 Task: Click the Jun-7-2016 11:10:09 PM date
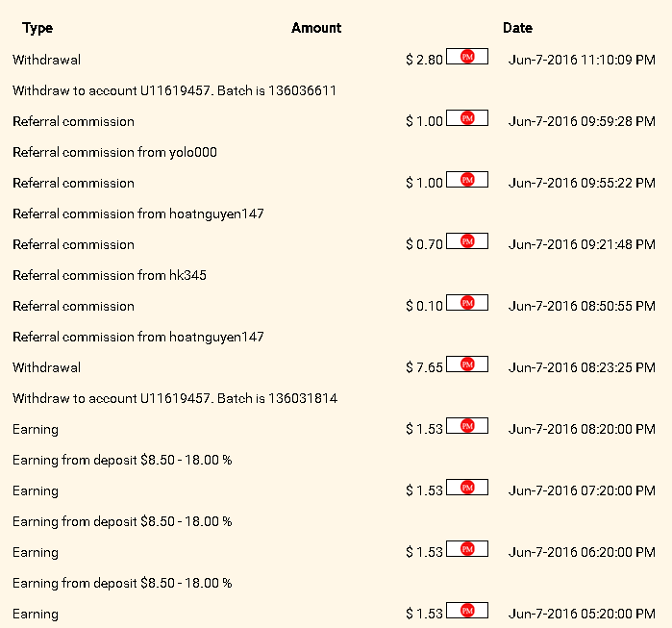point(582,60)
